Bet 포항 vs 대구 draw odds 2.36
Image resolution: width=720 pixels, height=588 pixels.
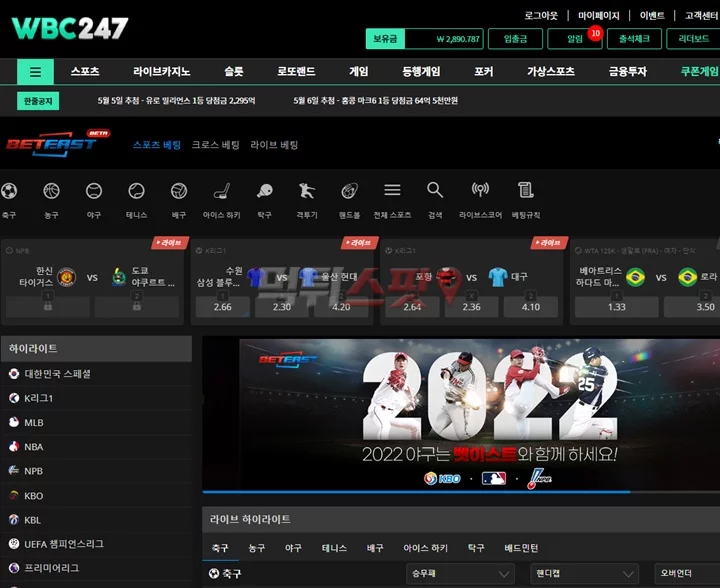(472, 307)
